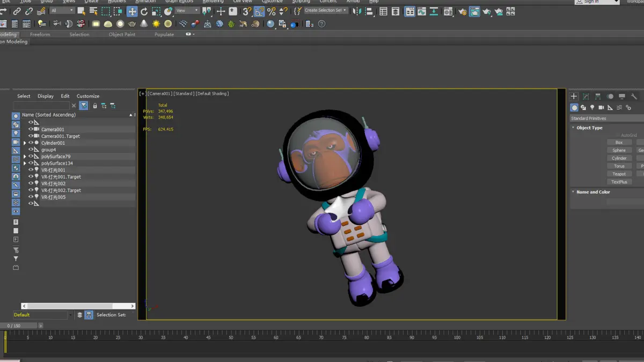Select the Lights category bulb icon
The image size is (644, 362).
point(592,108)
